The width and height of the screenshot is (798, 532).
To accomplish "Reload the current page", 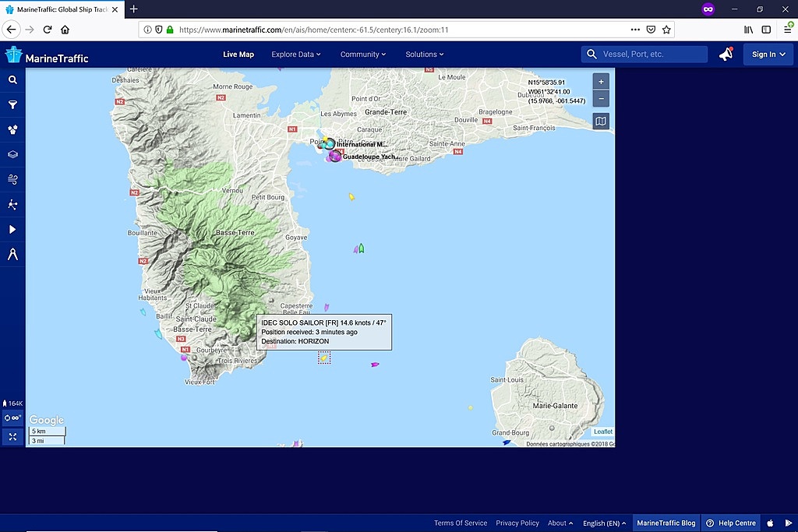I will (48, 30).
